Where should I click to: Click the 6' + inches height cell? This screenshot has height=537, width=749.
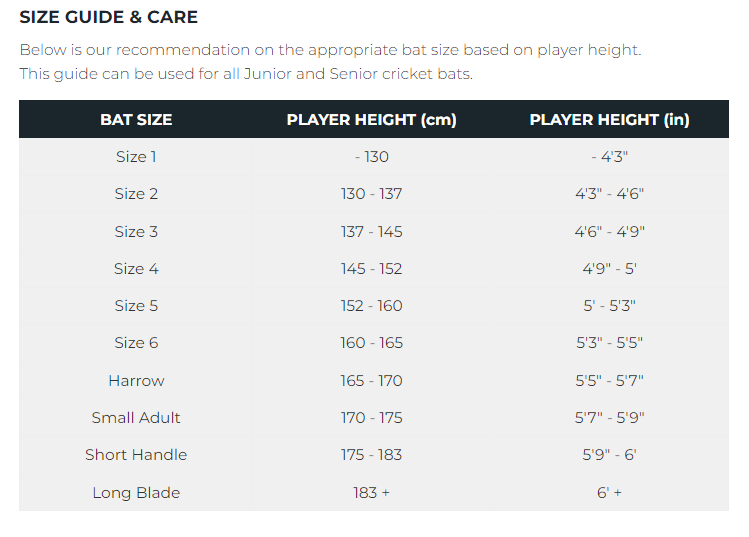coord(609,493)
